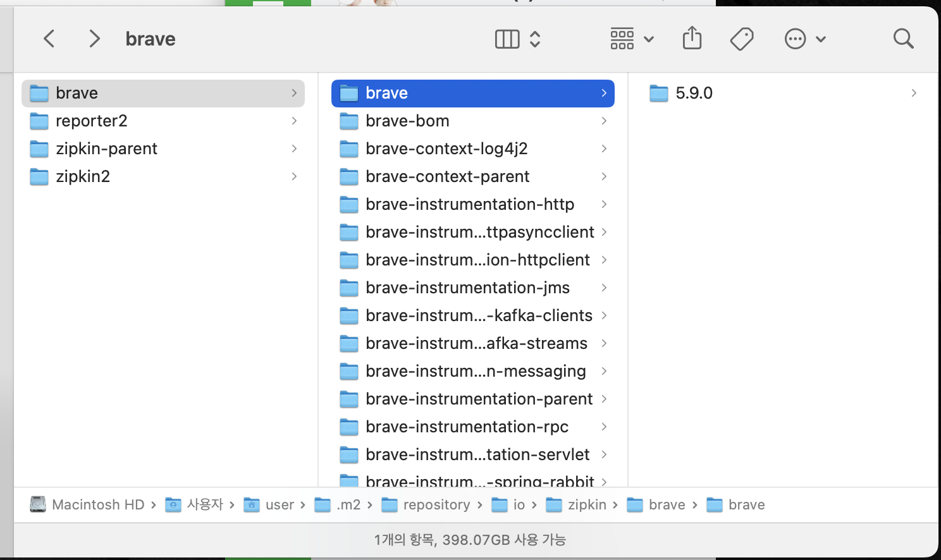
Task: Select the reporter2 folder
Action: pos(163,121)
